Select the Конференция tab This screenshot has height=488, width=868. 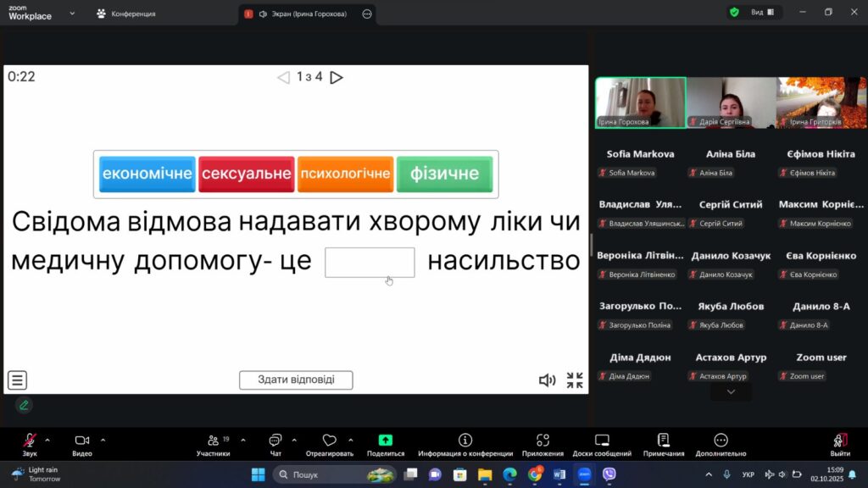click(x=125, y=14)
